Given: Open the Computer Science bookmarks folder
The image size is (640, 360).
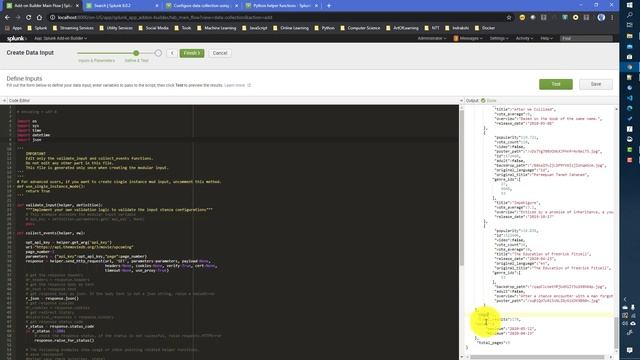Looking at the screenshot, I should coord(360,28).
